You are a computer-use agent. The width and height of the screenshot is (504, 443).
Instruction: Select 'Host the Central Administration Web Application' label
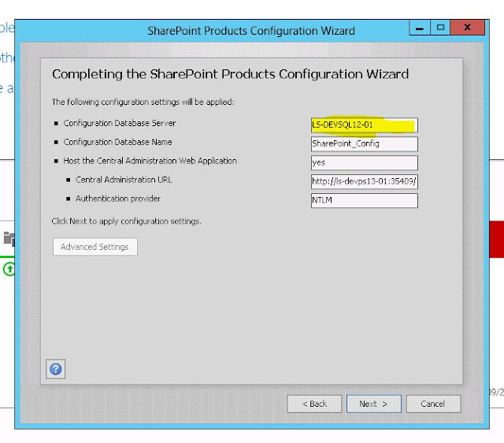click(150, 161)
